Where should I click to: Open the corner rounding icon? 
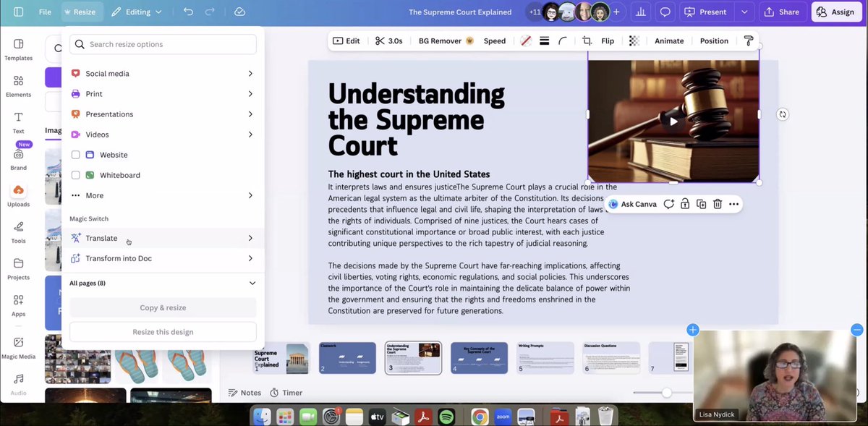[562, 41]
